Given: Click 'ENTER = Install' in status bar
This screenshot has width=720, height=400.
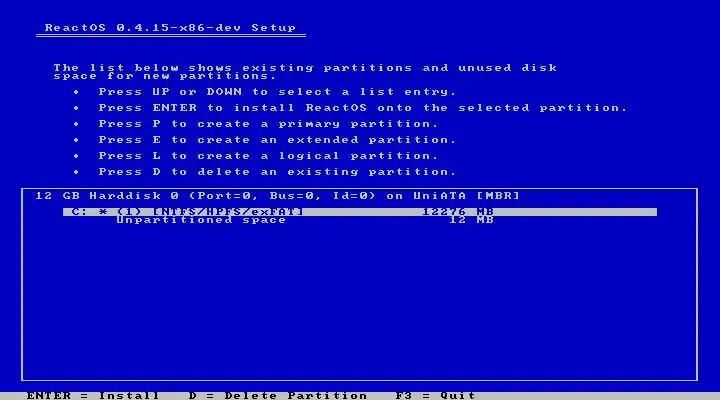Looking at the screenshot, I should 93,395.
